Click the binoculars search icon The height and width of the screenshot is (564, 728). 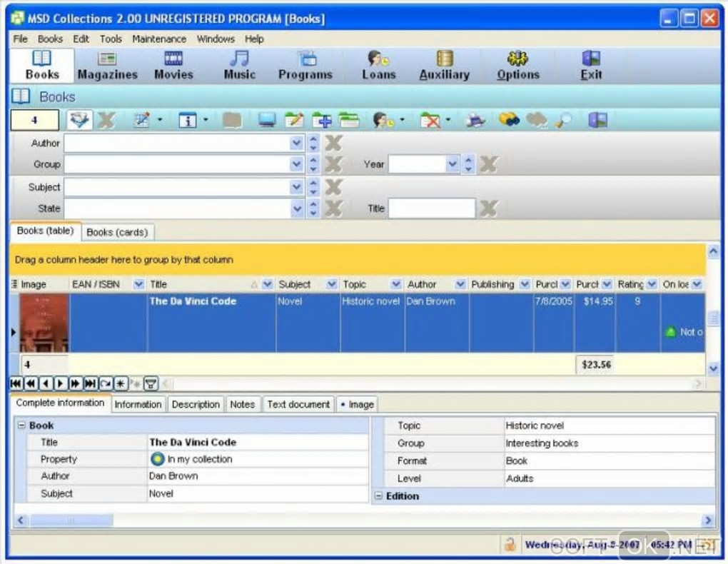point(509,121)
